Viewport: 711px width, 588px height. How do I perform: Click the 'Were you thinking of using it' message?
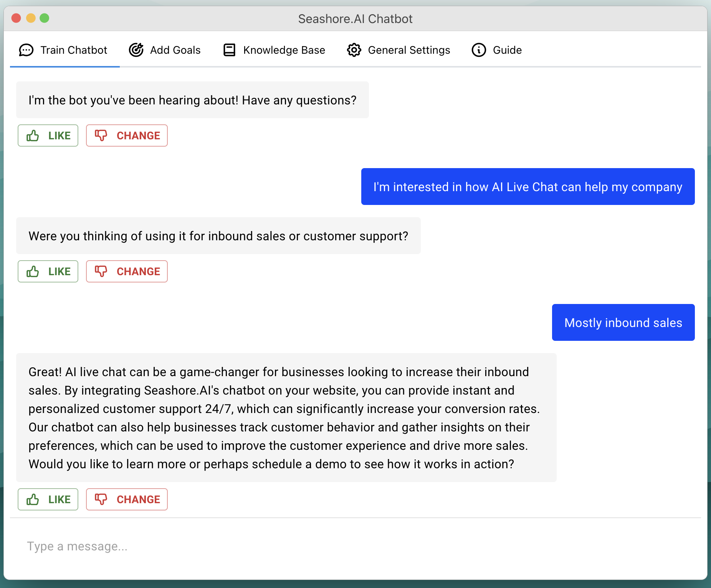click(x=218, y=236)
